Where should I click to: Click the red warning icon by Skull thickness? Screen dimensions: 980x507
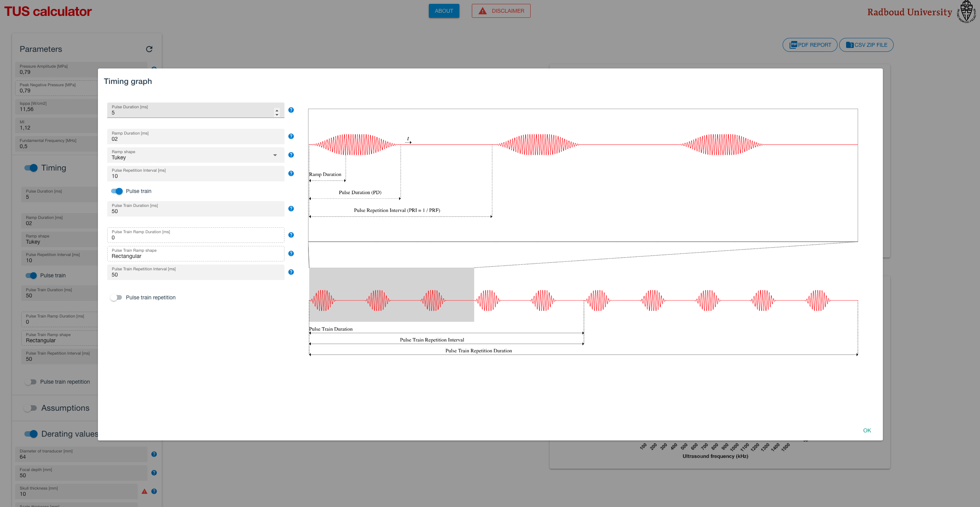(144, 492)
